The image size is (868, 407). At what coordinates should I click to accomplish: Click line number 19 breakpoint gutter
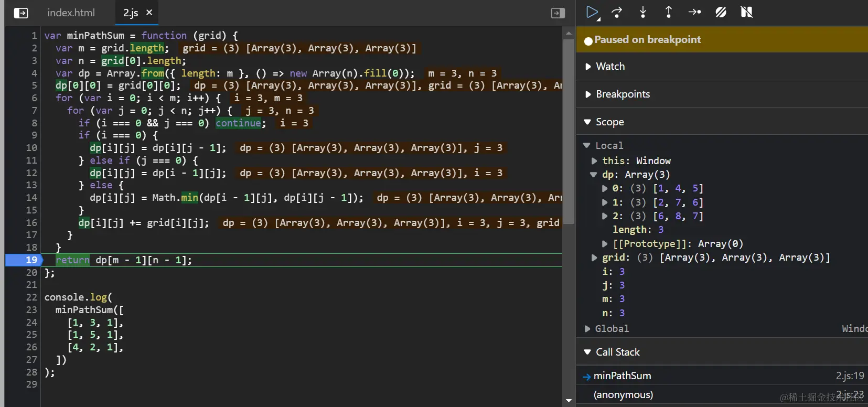[x=31, y=260]
